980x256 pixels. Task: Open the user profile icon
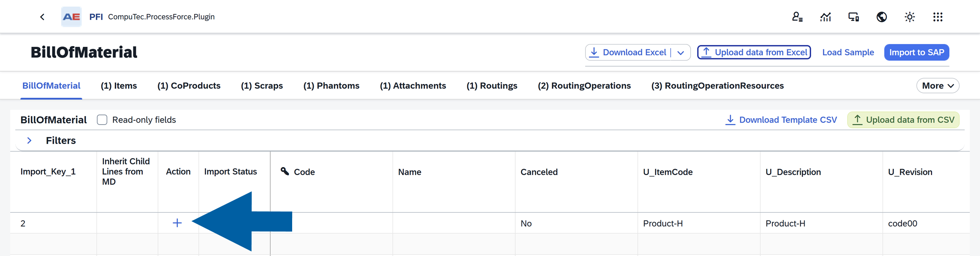tap(797, 17)
